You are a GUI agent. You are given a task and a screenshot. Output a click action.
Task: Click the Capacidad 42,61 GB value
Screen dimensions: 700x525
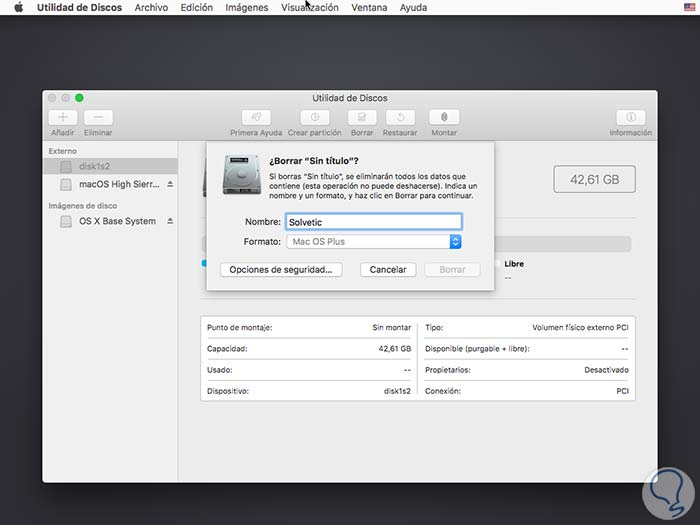coord(395,349)
